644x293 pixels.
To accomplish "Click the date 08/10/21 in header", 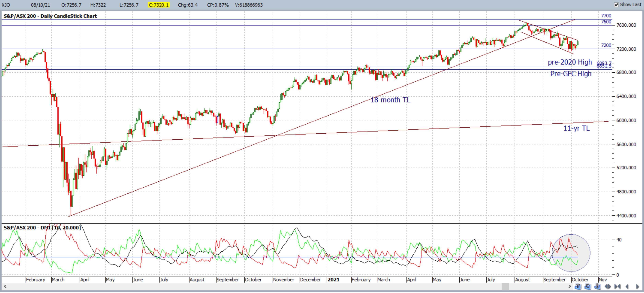I will point(40,5).
